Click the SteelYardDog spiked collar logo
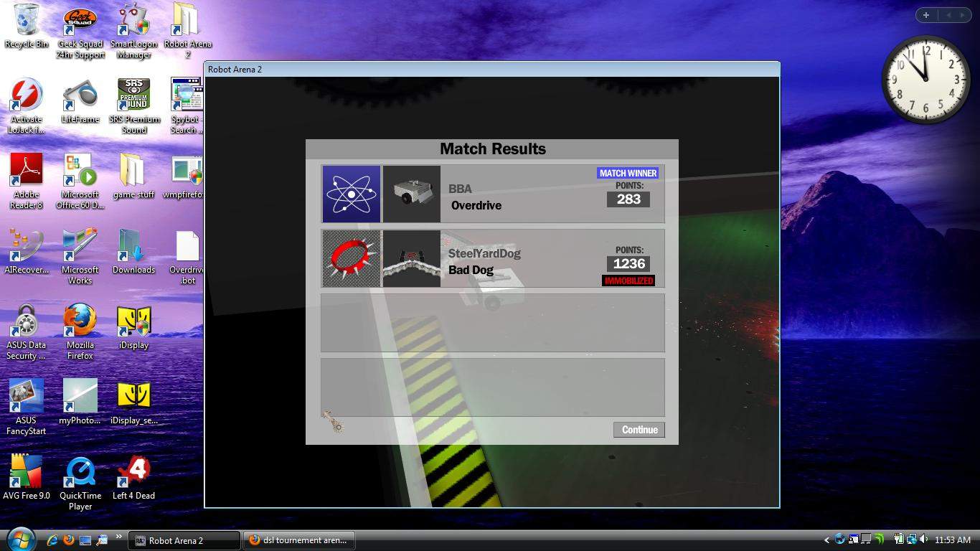Viewport: 980px width, 551px height. click(352, 258)
